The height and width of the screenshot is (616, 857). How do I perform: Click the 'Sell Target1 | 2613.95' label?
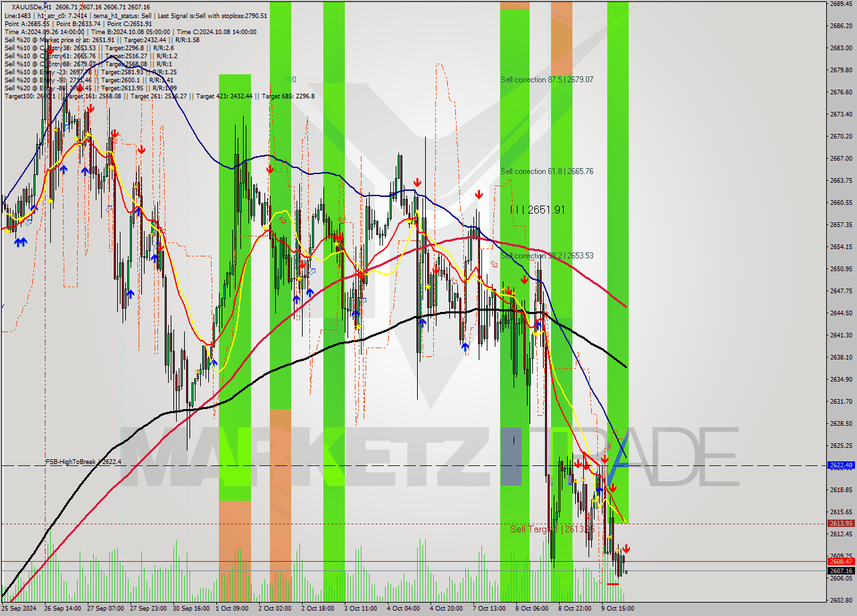[x=552, y=529]
